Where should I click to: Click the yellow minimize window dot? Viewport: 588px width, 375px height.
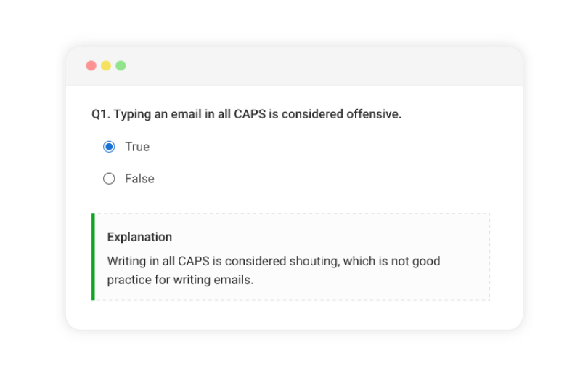tap(106, 66)
